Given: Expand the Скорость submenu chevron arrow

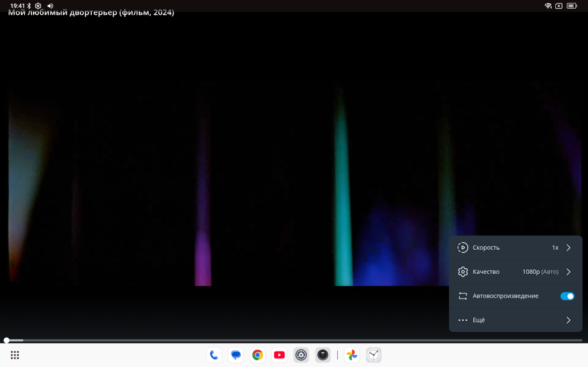Looking at the screenshot, I should (569, 248).
